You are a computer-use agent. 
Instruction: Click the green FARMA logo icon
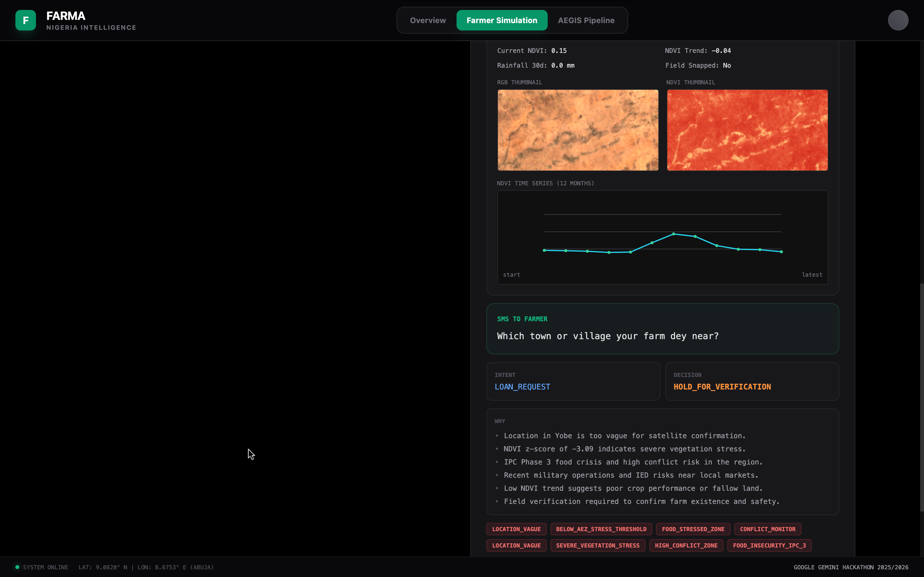pyautogui.click(x=26, y=20)
